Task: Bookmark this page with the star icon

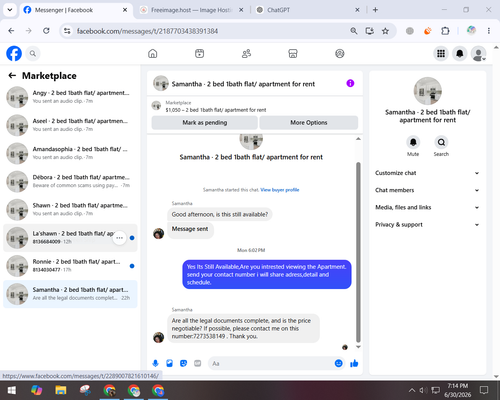Action: pos(385,31)
